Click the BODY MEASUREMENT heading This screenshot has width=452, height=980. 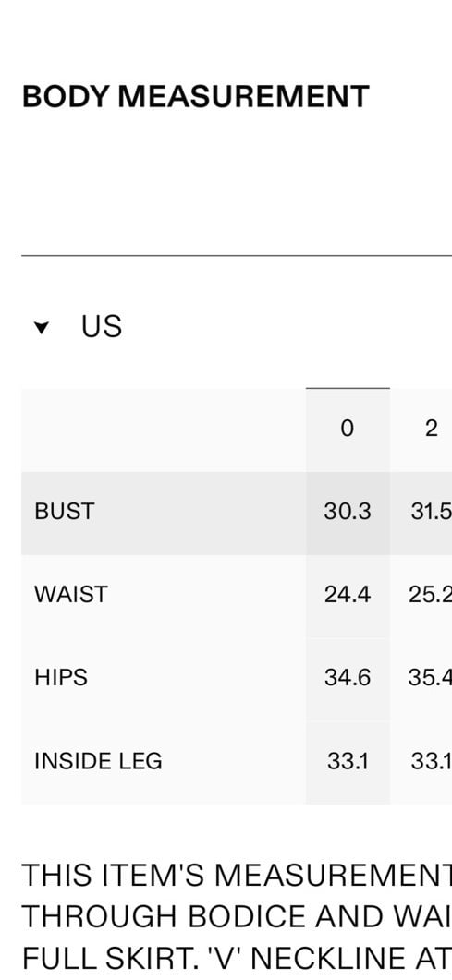(196, 97)
